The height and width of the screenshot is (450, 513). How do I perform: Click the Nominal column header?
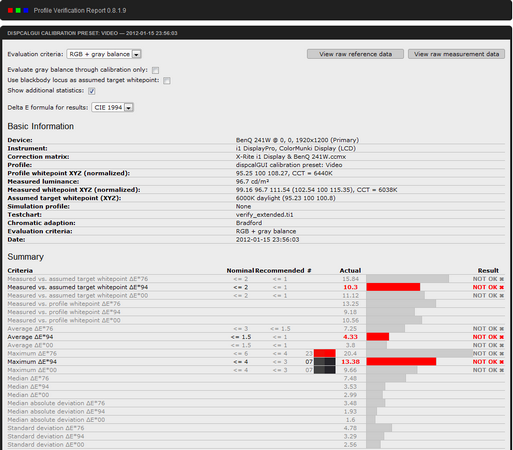click(240, 270)
